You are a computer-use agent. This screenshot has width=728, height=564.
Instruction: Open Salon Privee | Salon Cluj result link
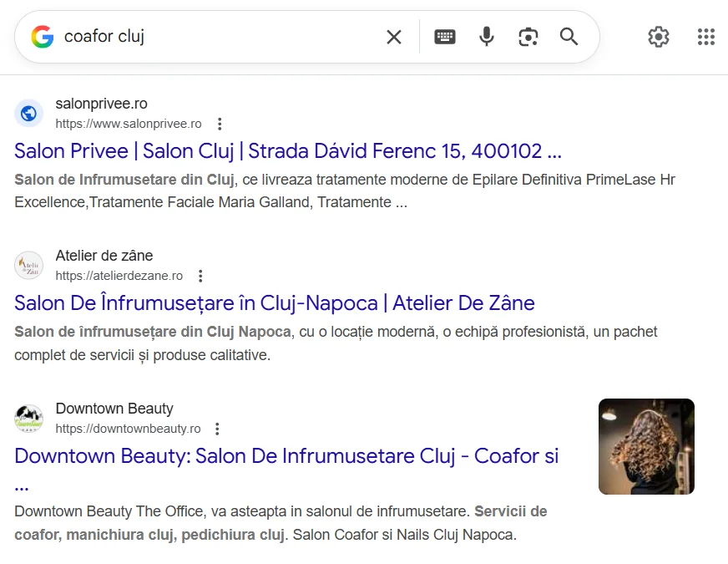288,151
